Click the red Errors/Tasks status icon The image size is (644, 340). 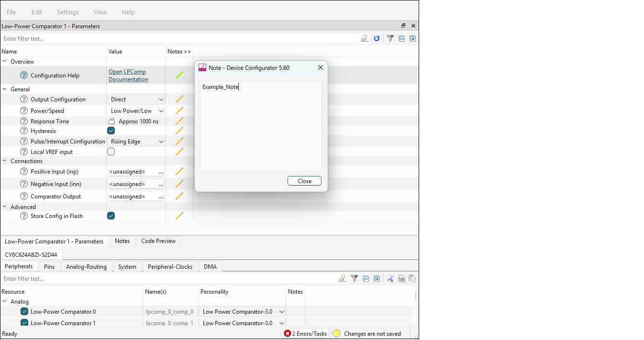tap(288, 333)
